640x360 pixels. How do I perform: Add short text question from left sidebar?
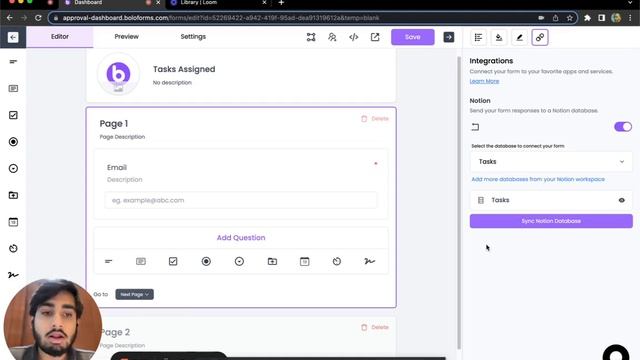pos(13,62)
